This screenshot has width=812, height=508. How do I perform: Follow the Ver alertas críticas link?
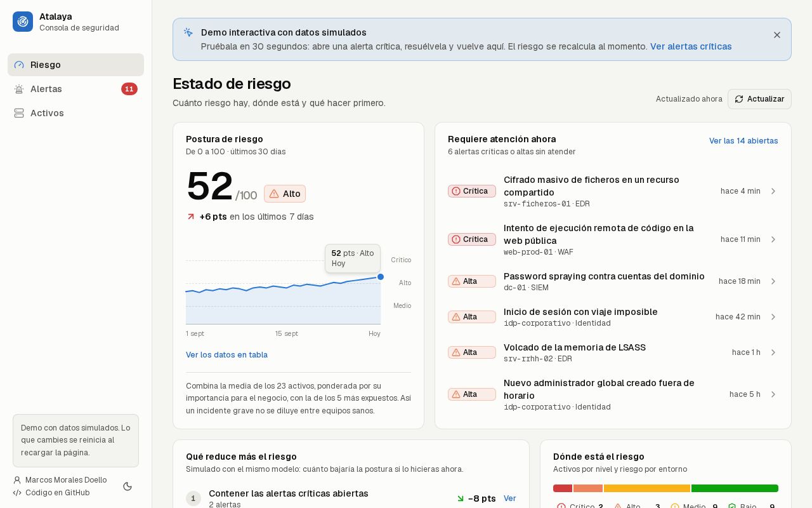pyautogui.click(x=691, y=46)
